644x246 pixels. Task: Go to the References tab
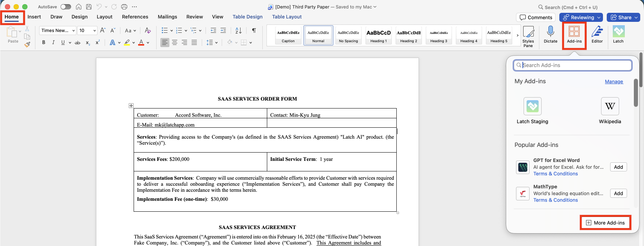(135, 17)
